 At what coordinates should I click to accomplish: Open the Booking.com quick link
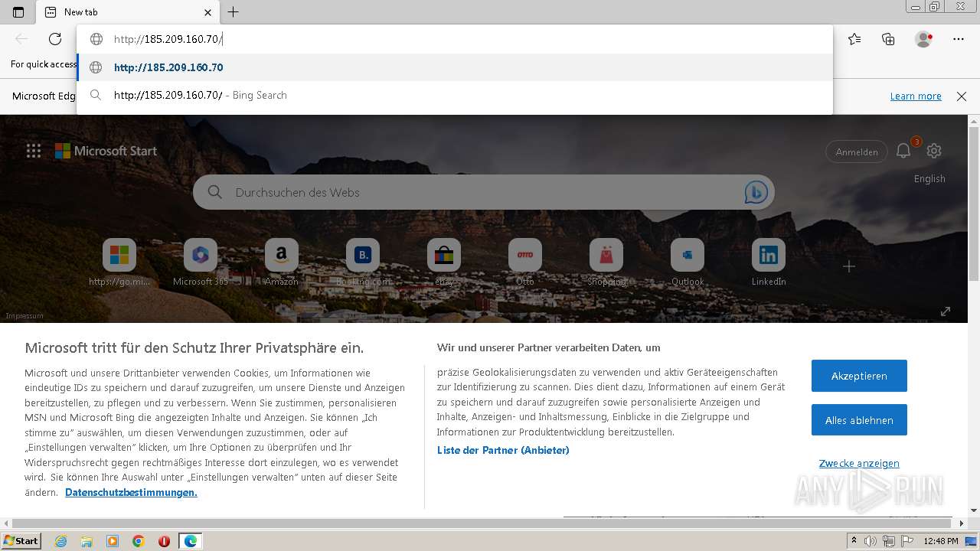tap(363, 262)
